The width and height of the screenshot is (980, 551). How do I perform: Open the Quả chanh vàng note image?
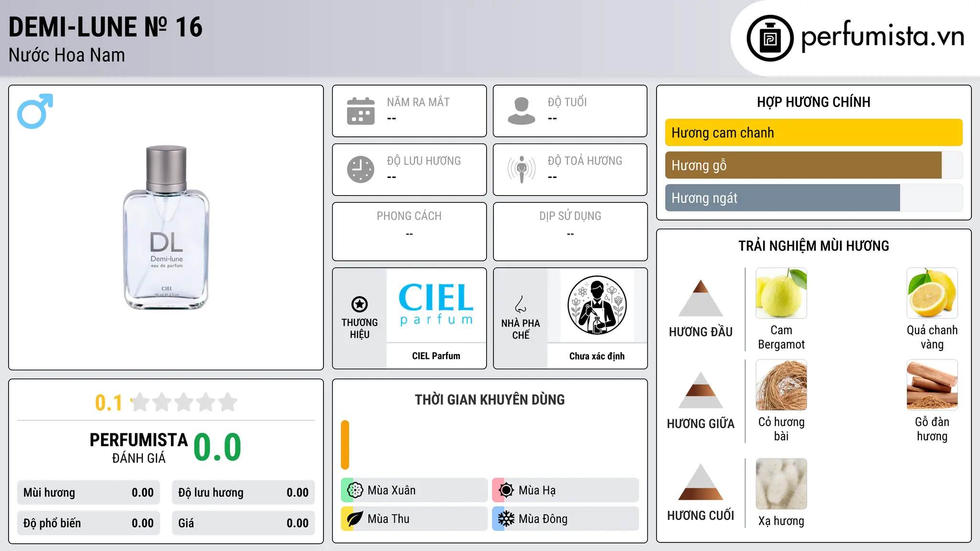932,293
